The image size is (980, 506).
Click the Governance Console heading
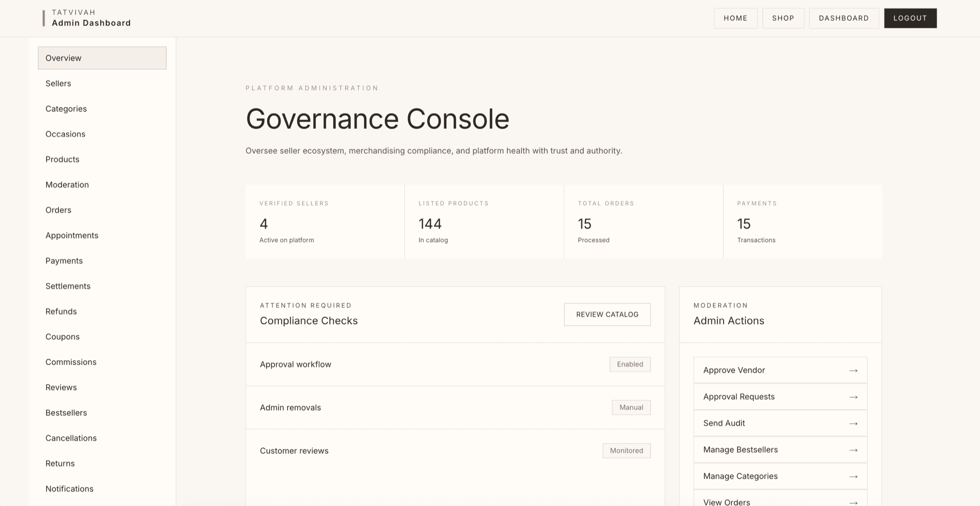(378, 119)
